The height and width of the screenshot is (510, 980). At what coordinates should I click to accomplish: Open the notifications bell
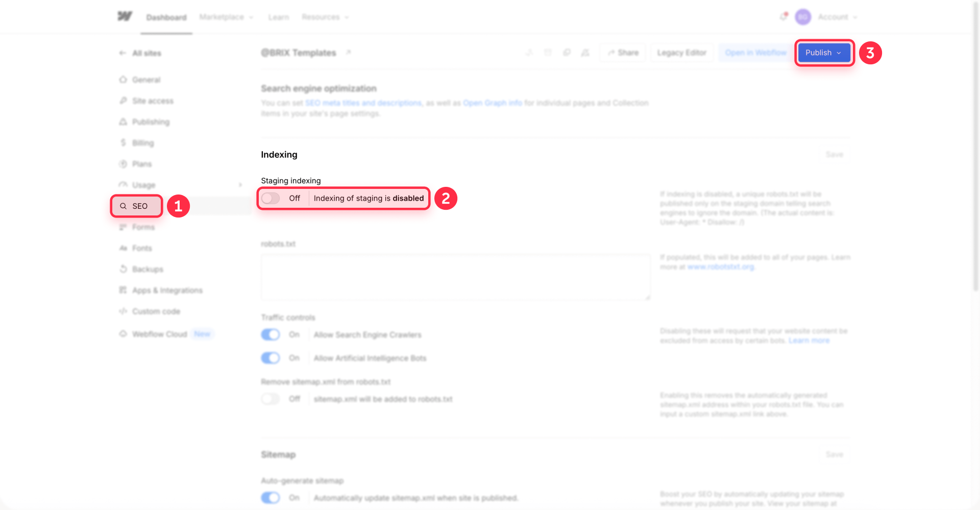[x=783, y=16]
